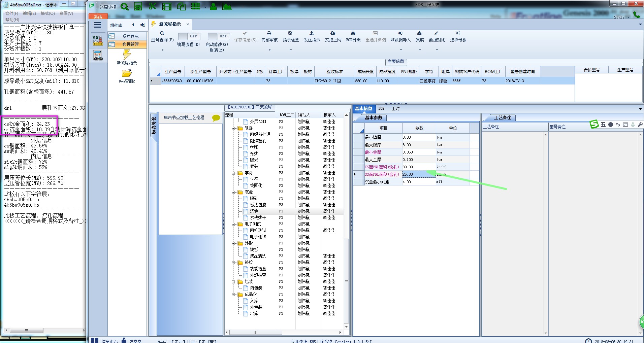
Task: Collapse the 组件库 panel with the left arrow
Action: click(133, 25)
